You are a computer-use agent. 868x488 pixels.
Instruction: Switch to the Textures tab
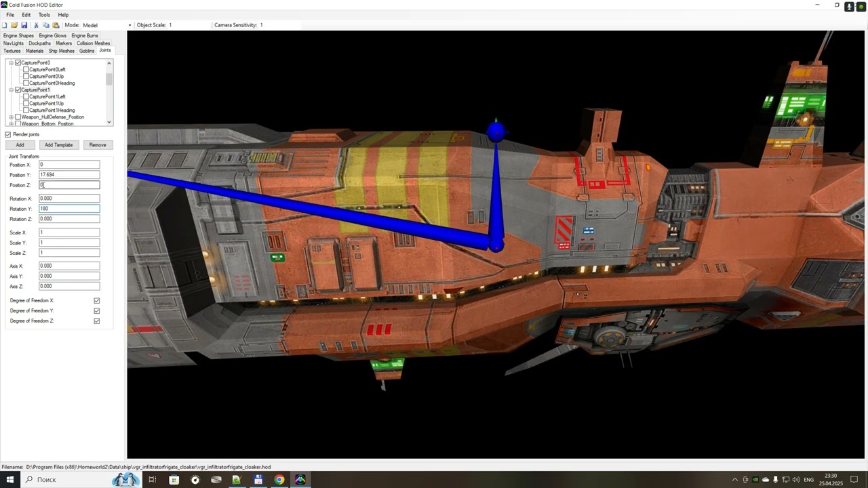click(x=12, y=51)
